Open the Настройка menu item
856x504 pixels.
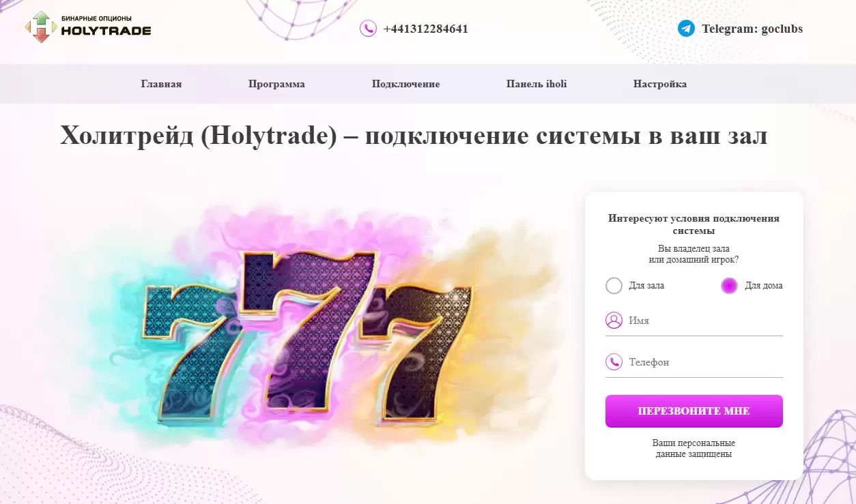click(660, 84)
